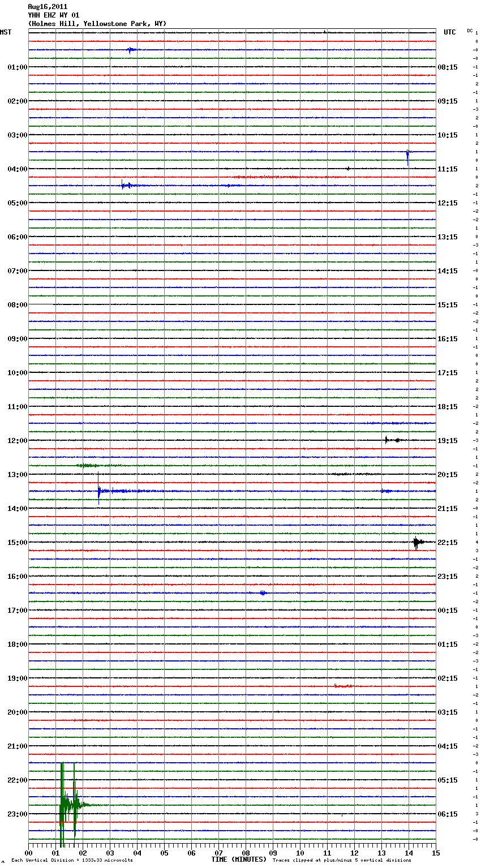The image size is (481, 868).
Task: Select the 03:00 MST time label
Action: coord(18,135)
